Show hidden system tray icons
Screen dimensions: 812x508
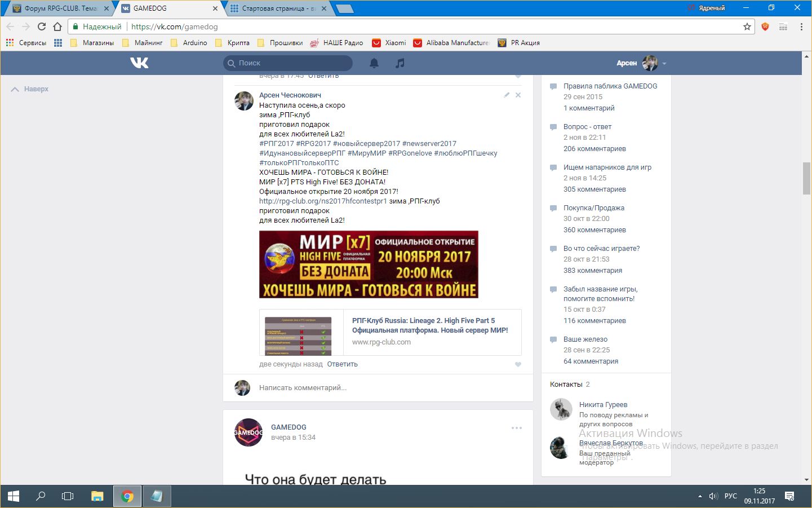tap(700, 496)
